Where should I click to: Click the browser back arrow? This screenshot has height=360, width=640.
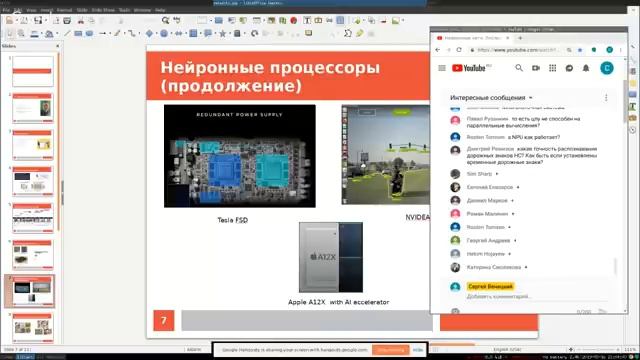pos(438,50)
